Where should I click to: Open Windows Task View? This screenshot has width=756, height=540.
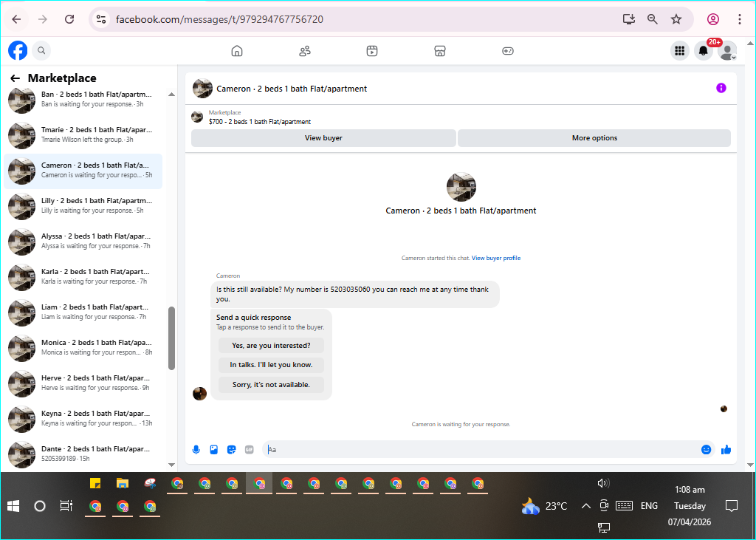point(66,506)
